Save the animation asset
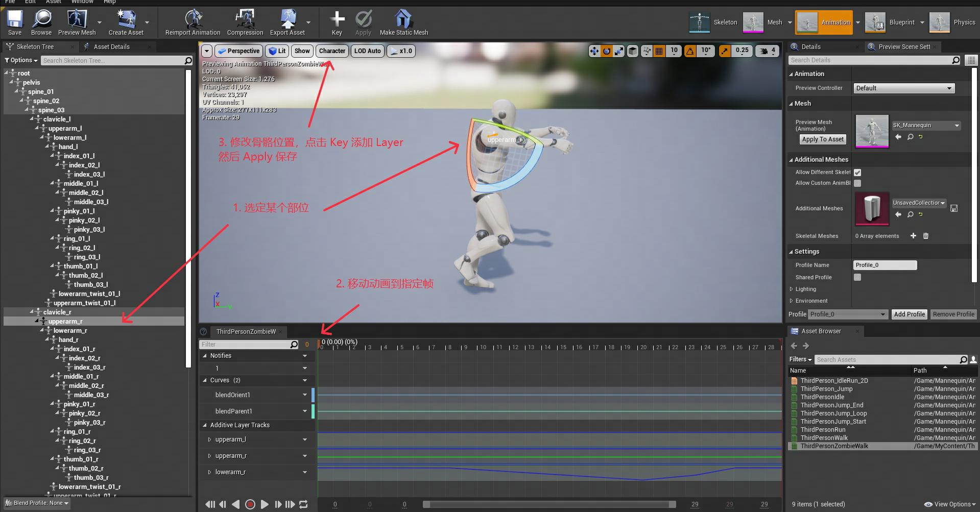The height and width of the screenshot is (512, 980). pos(15,23)
